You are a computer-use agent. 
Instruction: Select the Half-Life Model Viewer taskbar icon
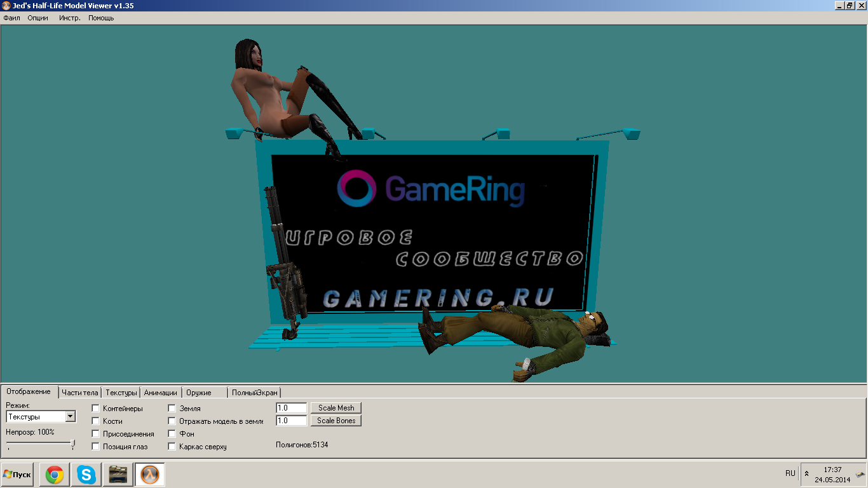pos(150,475)
